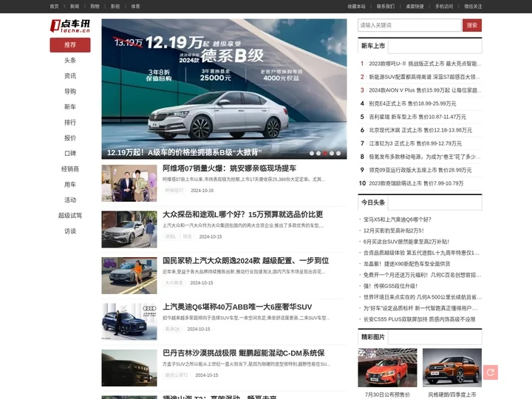The image size is (532, 399).
Task: Open thumbnail of 阿维塔07 article
Action: pos(129,183)
